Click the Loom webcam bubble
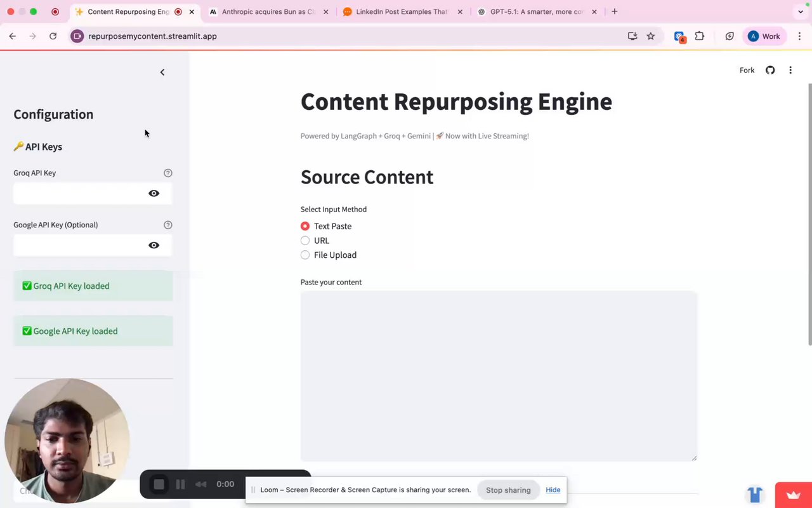 [x=67, y=441]
